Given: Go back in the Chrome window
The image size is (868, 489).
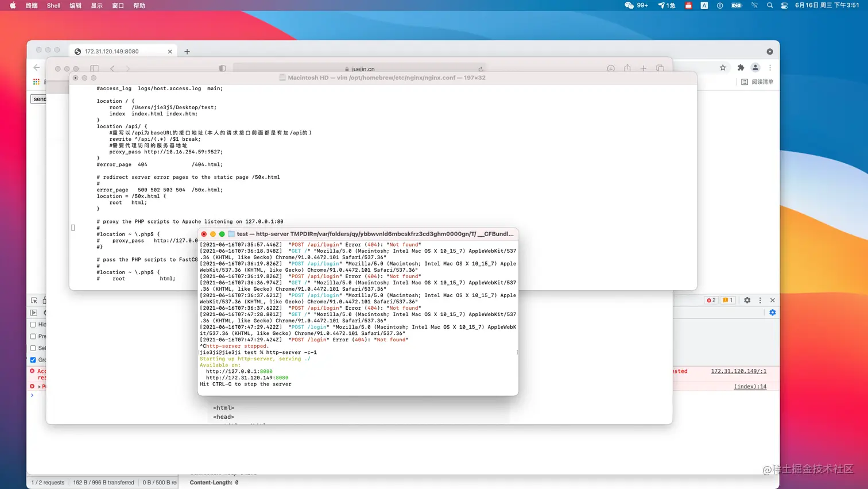Looking at the screenshot, I should 37,67.
